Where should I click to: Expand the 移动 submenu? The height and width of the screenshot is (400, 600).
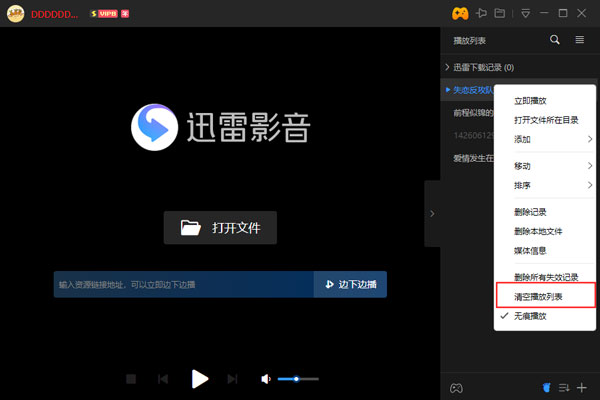545,166
